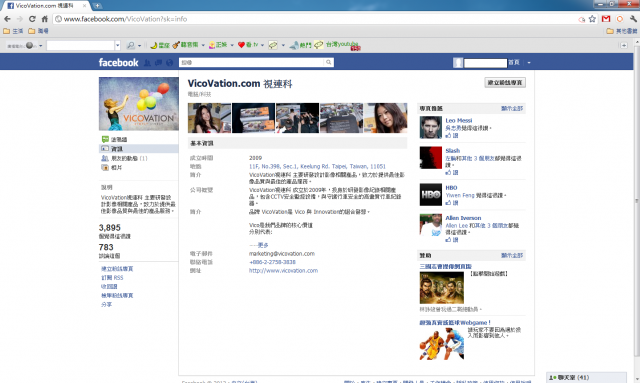Bookmark this page with the star icon
The width and height of the screenshot is (640, 383).
(592, 19)
